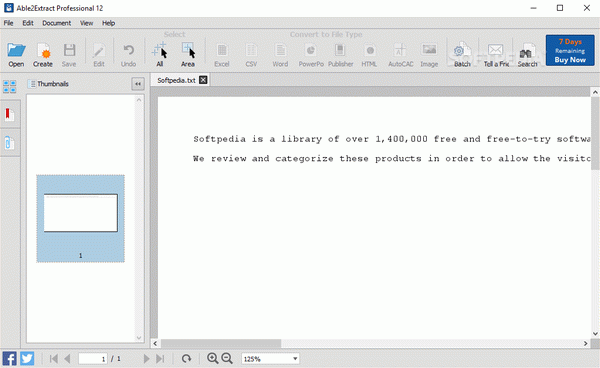Zoom in using the magnifier plus icon
The image size is (600, 368).
[x=212, y=358]
